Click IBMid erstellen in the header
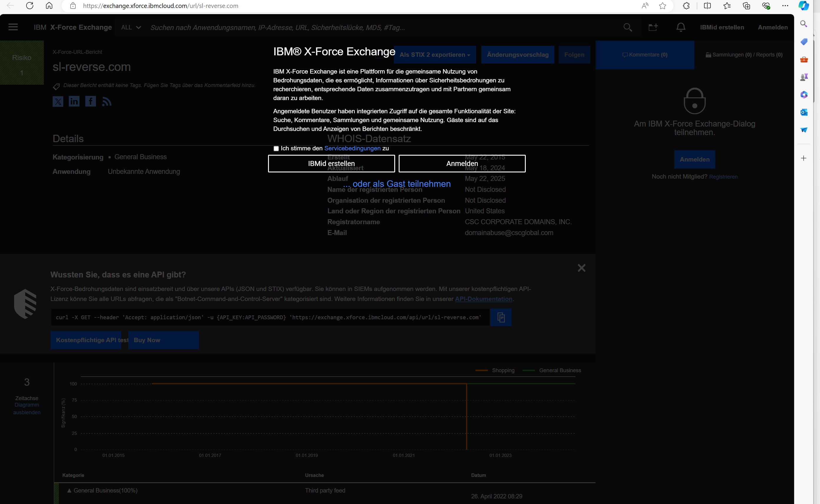820x504 pixels. [722, 27]
